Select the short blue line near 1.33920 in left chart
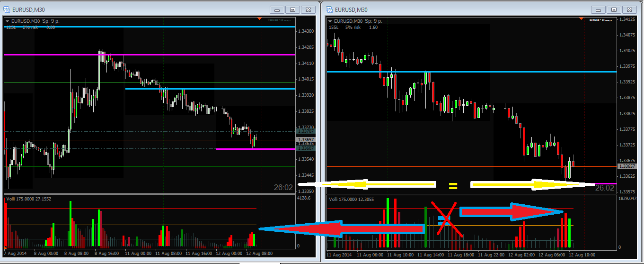The width and height of the screenshot is (644, 264). pos(210,89)
